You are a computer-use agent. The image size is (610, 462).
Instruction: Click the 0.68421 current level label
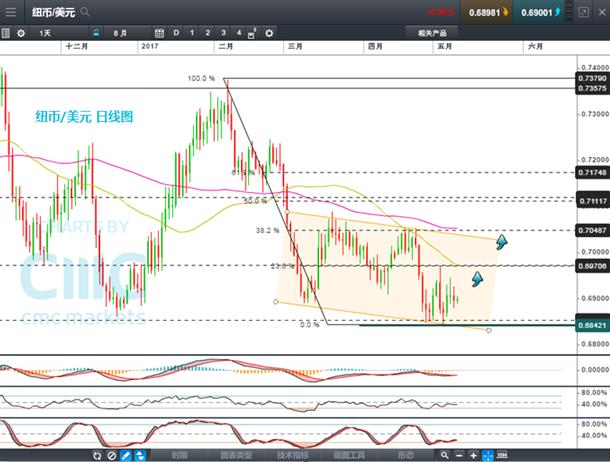(x=592, y=325)
